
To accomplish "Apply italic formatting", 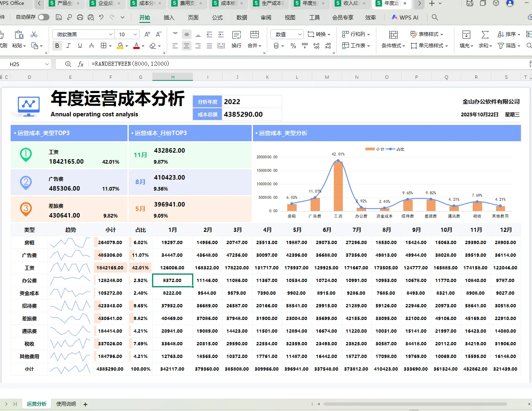I will (68, 46).
